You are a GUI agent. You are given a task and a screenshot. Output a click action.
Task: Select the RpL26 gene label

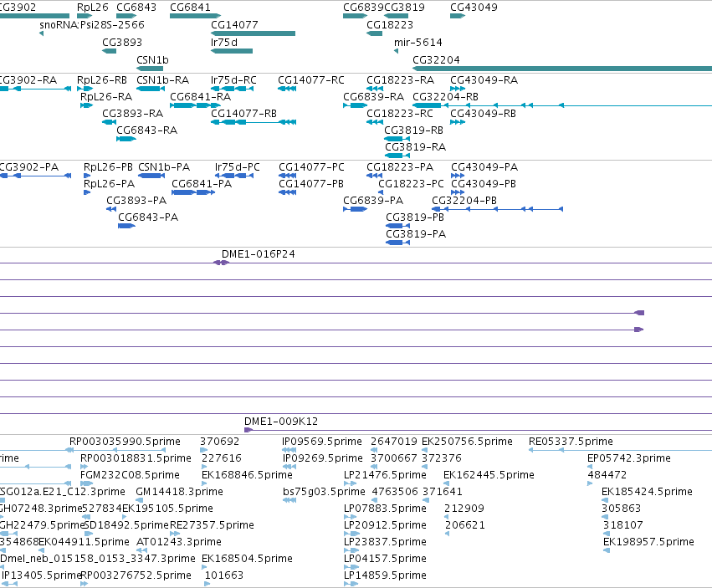click(93, 8)
